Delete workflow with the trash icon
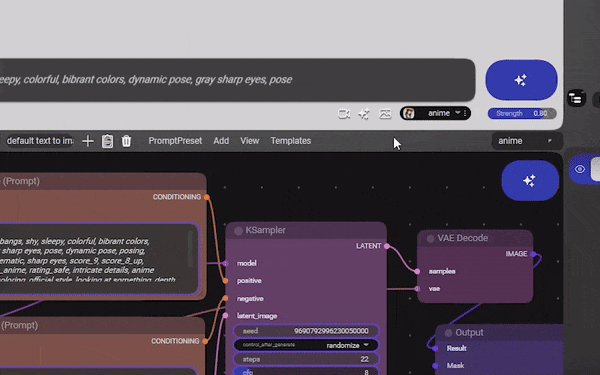The width and height of the screenshot is (600, 375). (126, 141)
